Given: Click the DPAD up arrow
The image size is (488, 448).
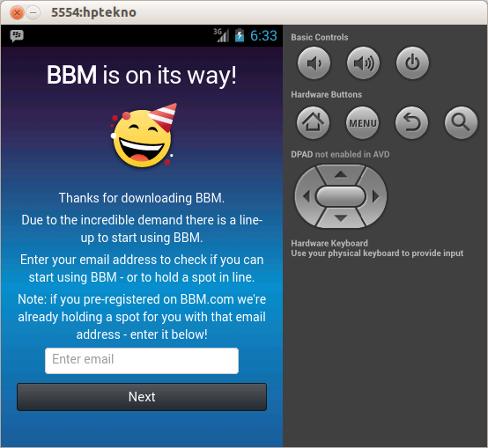Looking at the screenshot, I should (x=341, y=174).
